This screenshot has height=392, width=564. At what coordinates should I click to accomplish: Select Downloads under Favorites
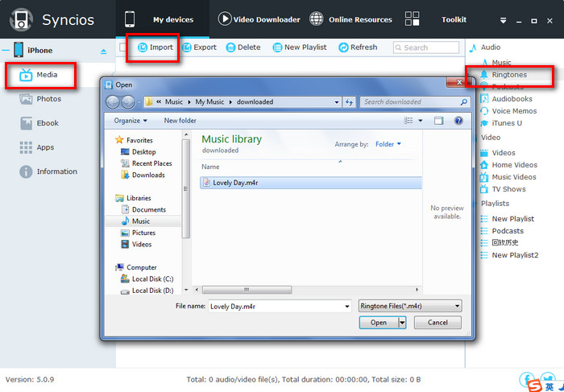[x=148, y=175]
